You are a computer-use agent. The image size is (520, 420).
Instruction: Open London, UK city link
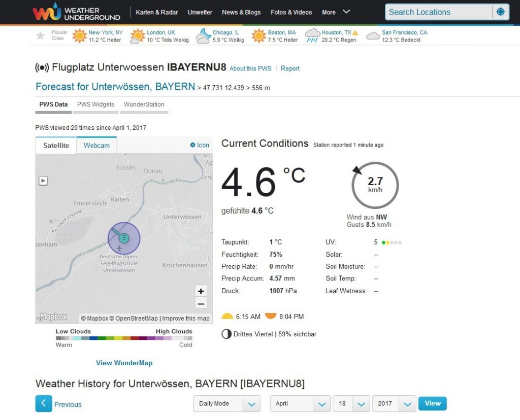161,32
